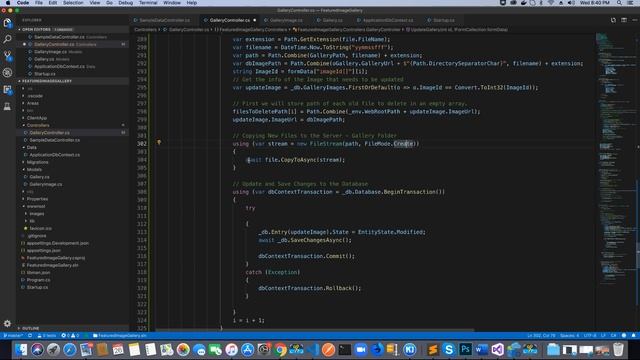Click the horizontal scrollbar under the editor
Image resolution: width=640 pixels, height=360 pixels.
[314, 330]
